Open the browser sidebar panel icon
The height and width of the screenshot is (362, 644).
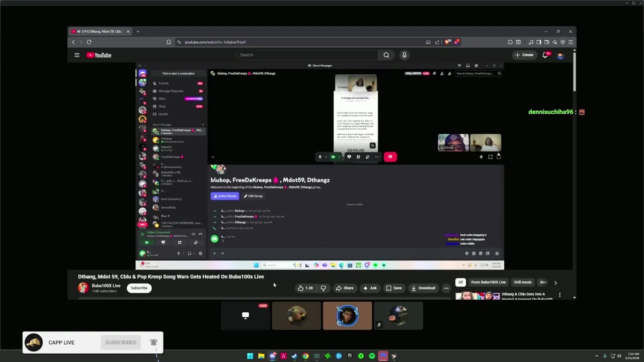tap(538, 42)
